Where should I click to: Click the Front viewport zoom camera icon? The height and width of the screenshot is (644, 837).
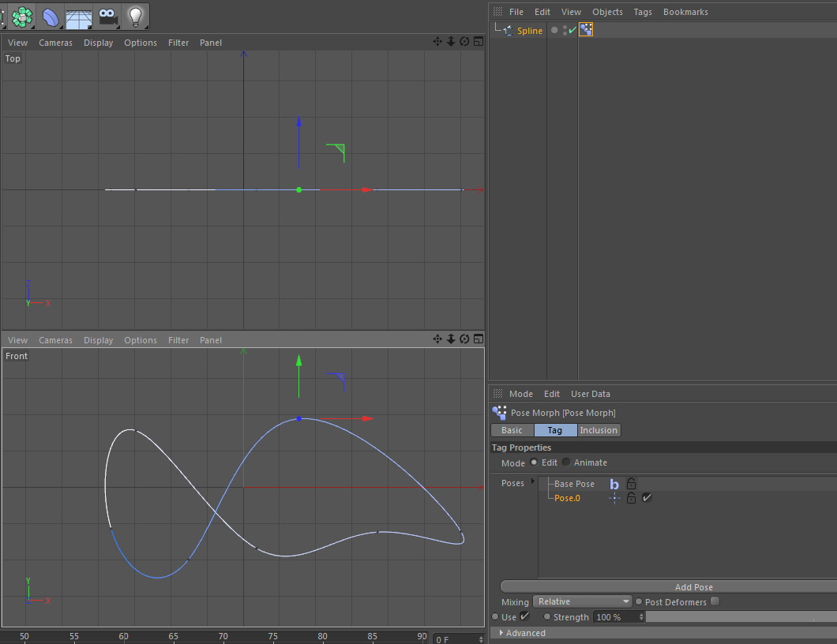point(451,339)
